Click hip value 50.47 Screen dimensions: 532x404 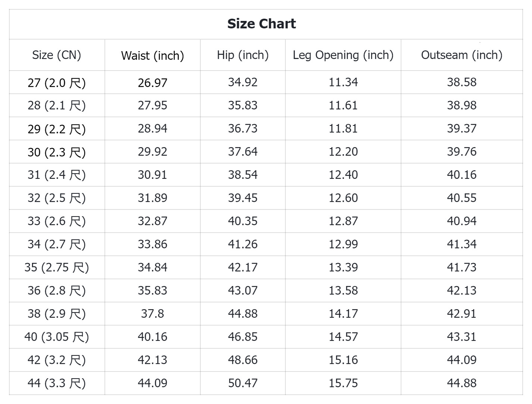click(x=243, y=383)
